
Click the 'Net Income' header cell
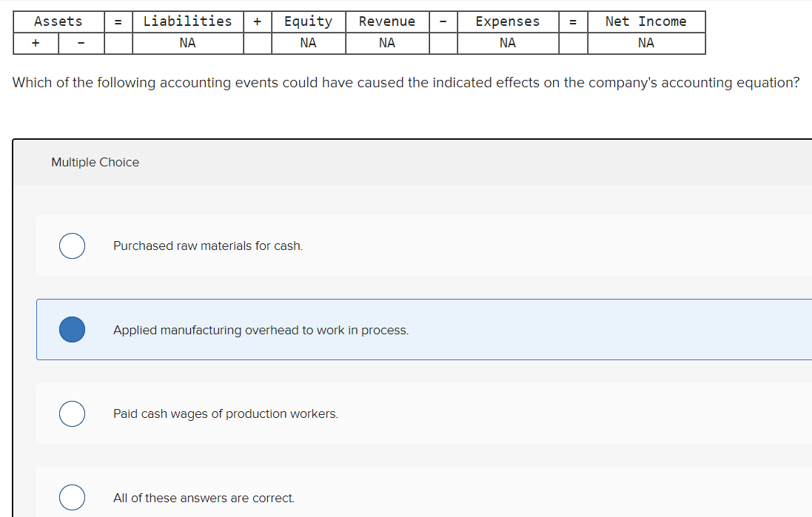[x=645, y=21]
